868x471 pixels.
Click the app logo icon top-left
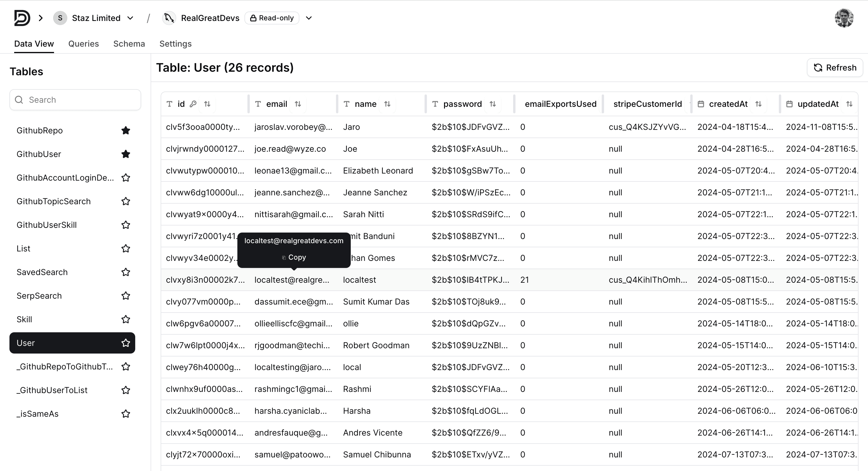pos(22,18)
